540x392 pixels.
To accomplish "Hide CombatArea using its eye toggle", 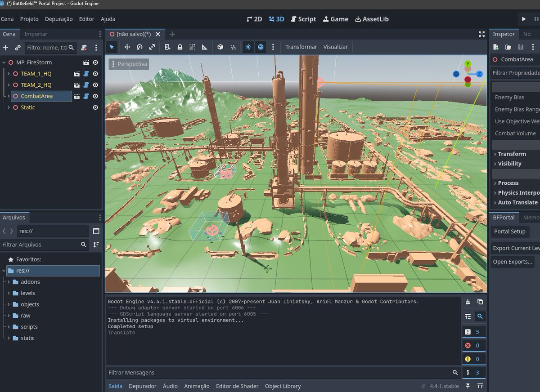I will tap(94, 96).
